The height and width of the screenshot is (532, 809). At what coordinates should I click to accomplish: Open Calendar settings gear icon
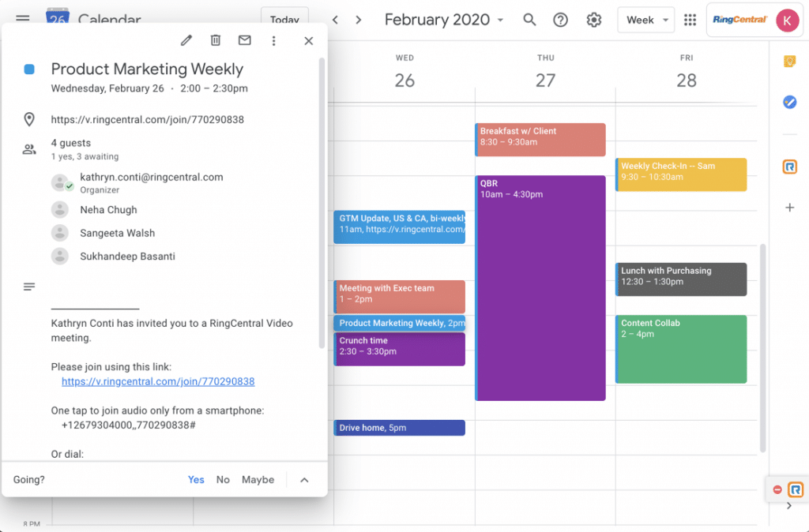pyautogui.click(x=594, y=21)
